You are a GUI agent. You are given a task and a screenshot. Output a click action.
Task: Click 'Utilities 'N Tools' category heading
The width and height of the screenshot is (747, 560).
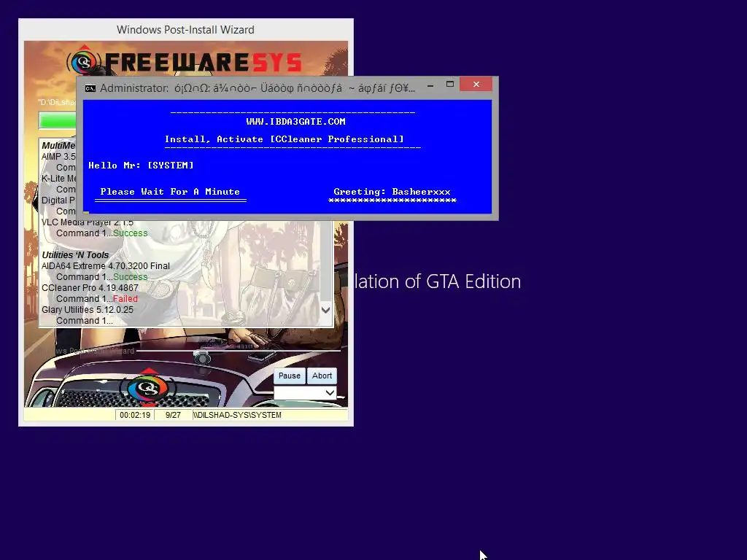[x=75, y=255]
